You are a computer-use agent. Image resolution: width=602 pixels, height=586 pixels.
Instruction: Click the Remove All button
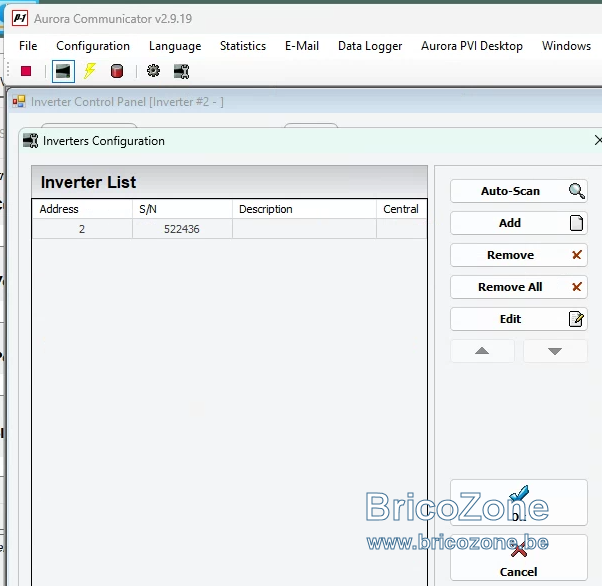tap(519, 287)
